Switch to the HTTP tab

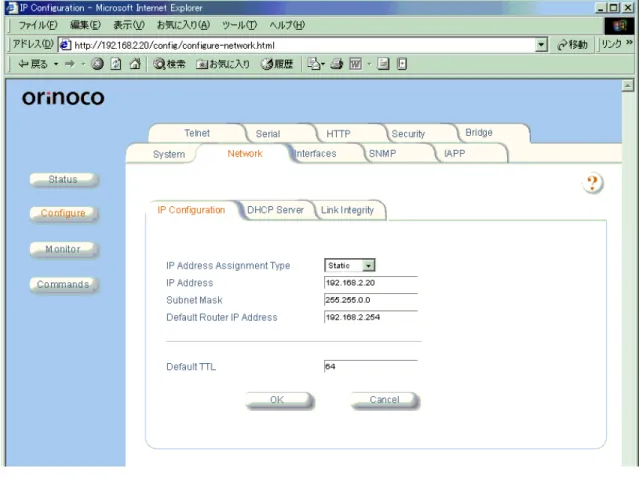tap(338, 134)
